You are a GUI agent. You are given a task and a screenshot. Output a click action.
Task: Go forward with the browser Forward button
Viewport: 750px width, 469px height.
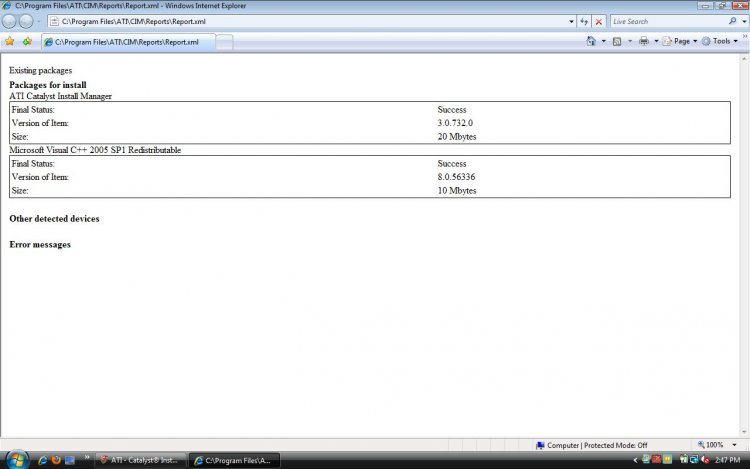pyautogui.click(x=26, y=21)
